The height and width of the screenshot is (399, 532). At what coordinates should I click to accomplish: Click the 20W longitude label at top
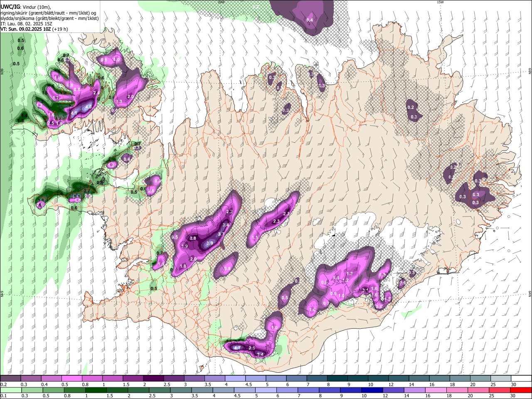coord(222,2)
